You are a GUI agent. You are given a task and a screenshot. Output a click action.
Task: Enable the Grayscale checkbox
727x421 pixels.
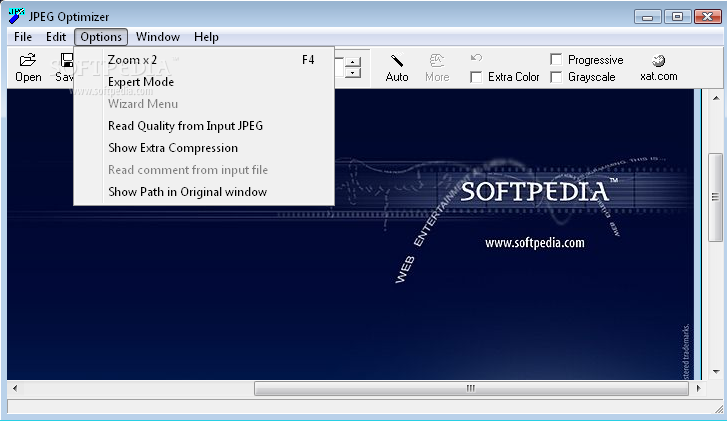(x=556, y=77)
